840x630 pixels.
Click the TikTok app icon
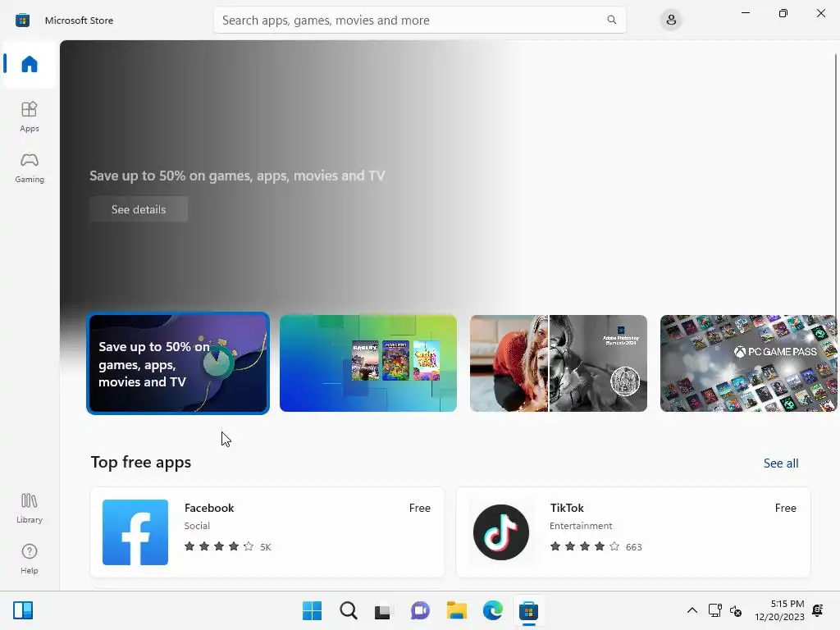pyautogui.click(x=501, y=532)
